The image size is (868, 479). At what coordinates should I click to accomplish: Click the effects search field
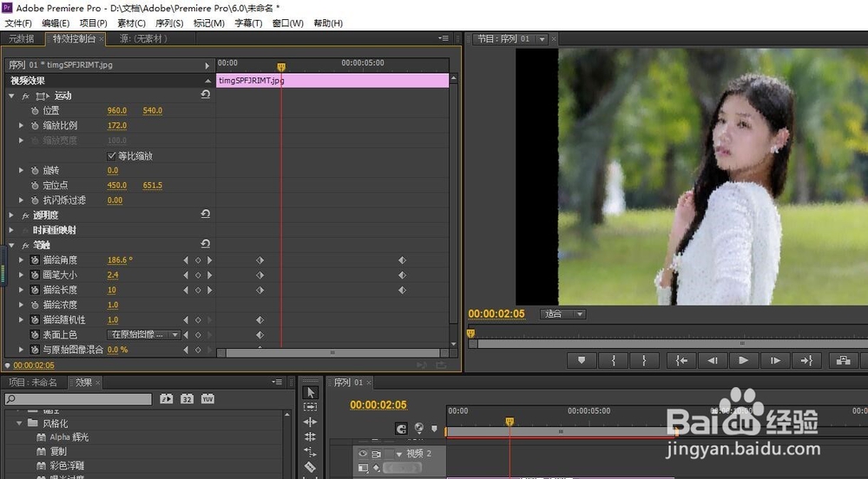pos(78,399)
